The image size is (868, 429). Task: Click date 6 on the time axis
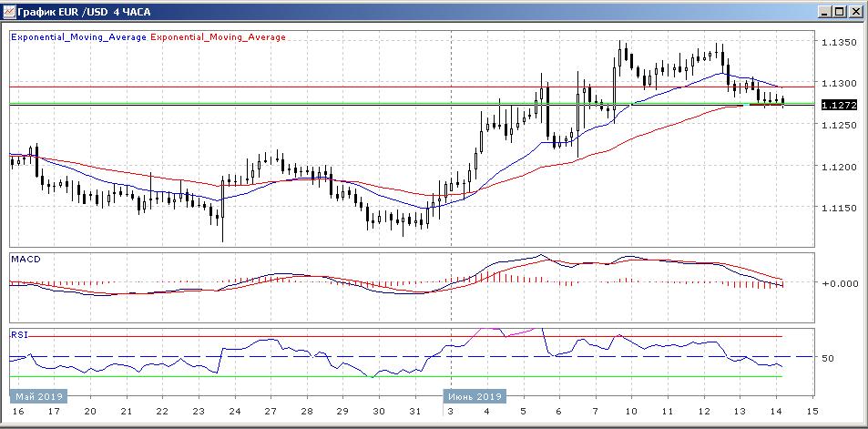(x=559, y=412)
